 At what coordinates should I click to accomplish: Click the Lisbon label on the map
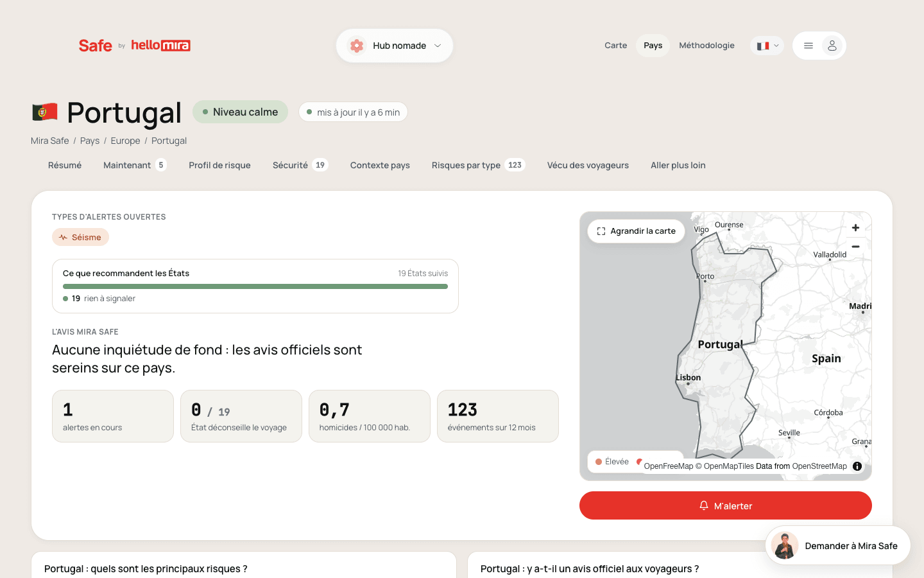click(x=688, y=378)
